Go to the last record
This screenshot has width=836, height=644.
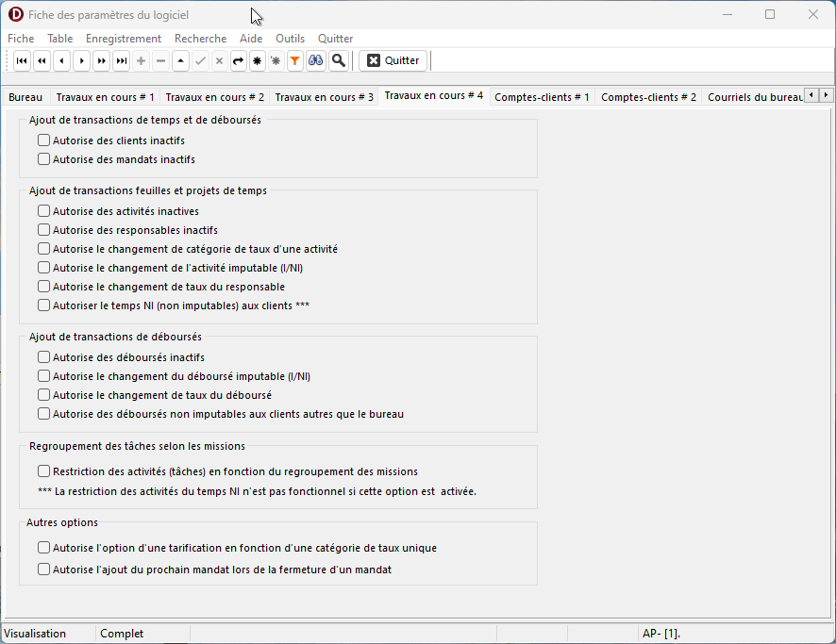click(x=122, y=60)
